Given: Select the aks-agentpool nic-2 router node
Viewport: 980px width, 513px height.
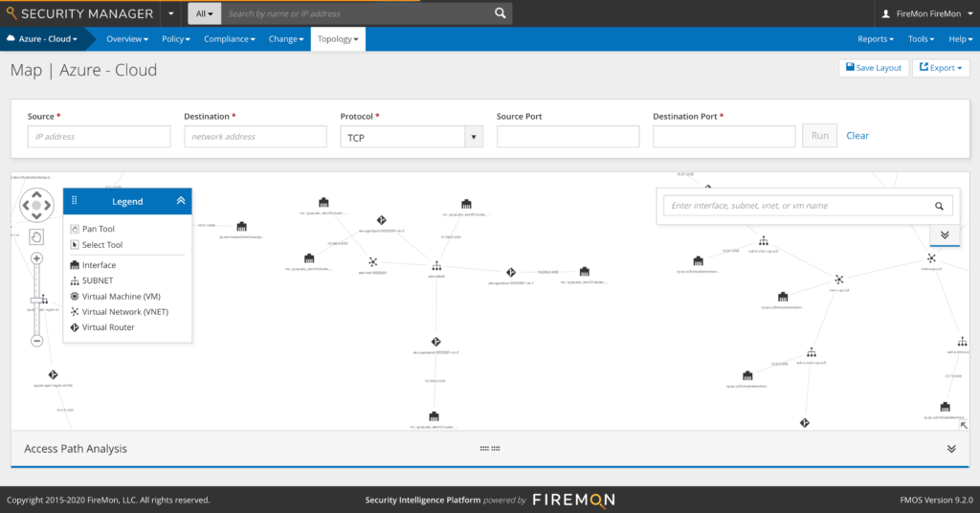Looking at the screenshot, I should (435, 342).
